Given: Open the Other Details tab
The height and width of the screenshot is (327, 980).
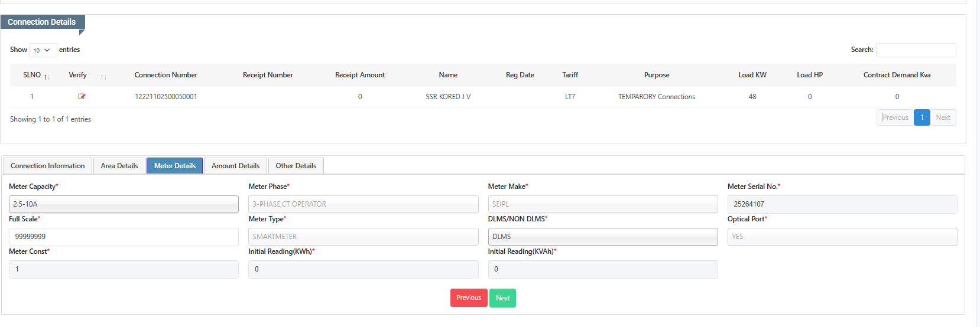Looking at the screenshot, I should (296, 166).
